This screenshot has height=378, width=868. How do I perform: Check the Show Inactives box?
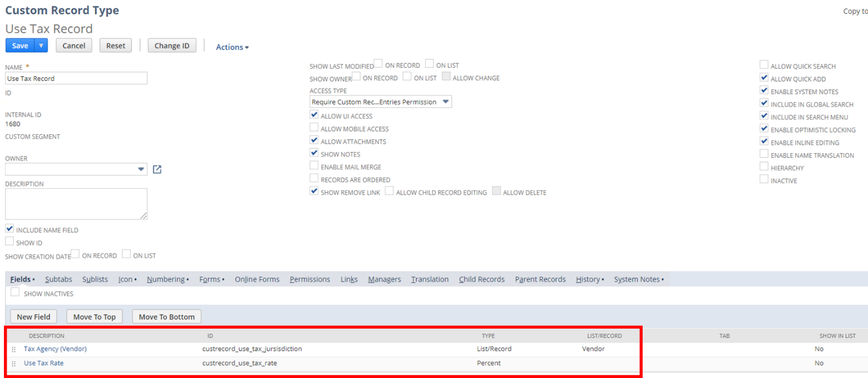point(15,293)
